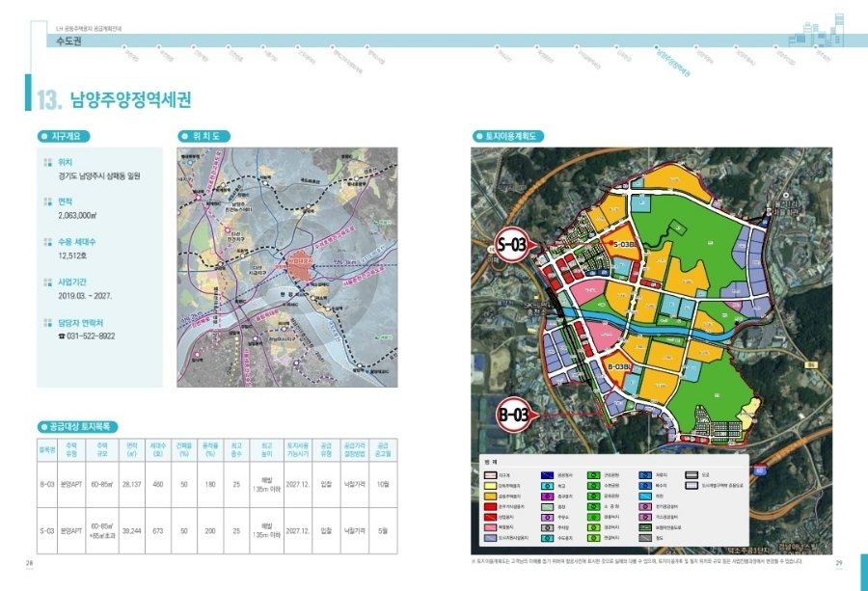The image size is (868, 591).
Task: Click the 지구계 boundary legend icon
Action: coord(490,475)
